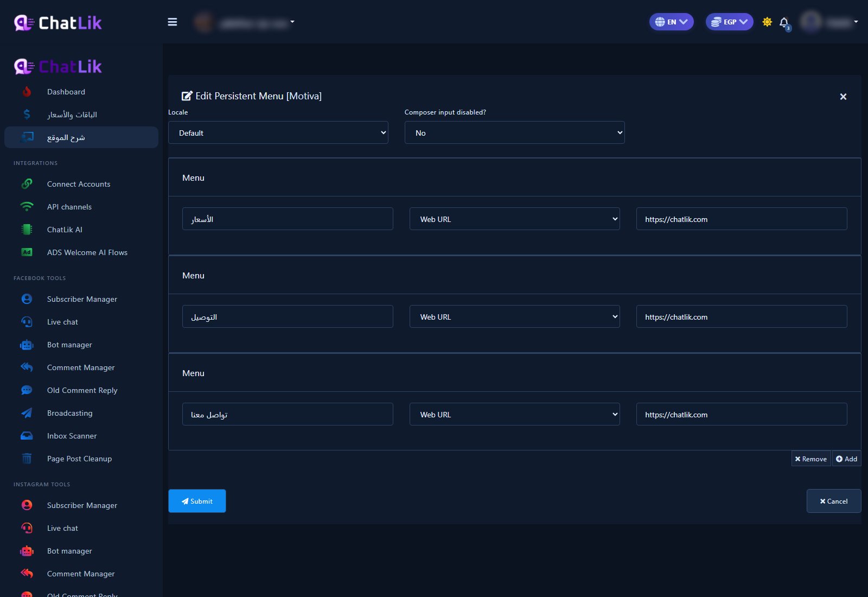Switch theme using the sun icon

(767, 22)
